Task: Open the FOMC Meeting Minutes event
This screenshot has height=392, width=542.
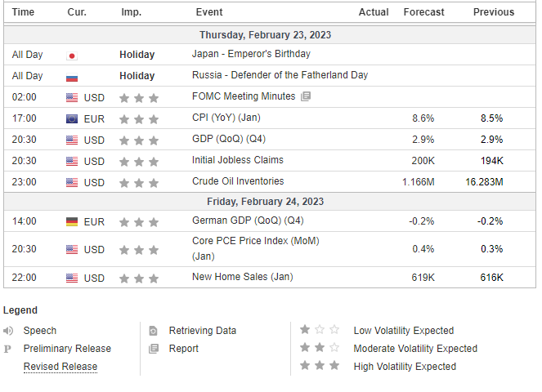Action: [x=244, y=96]
